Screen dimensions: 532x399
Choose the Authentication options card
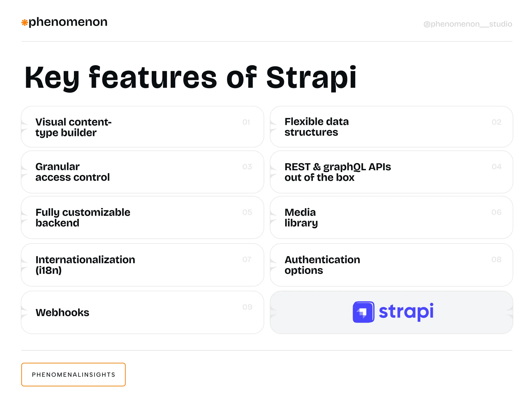391,265
